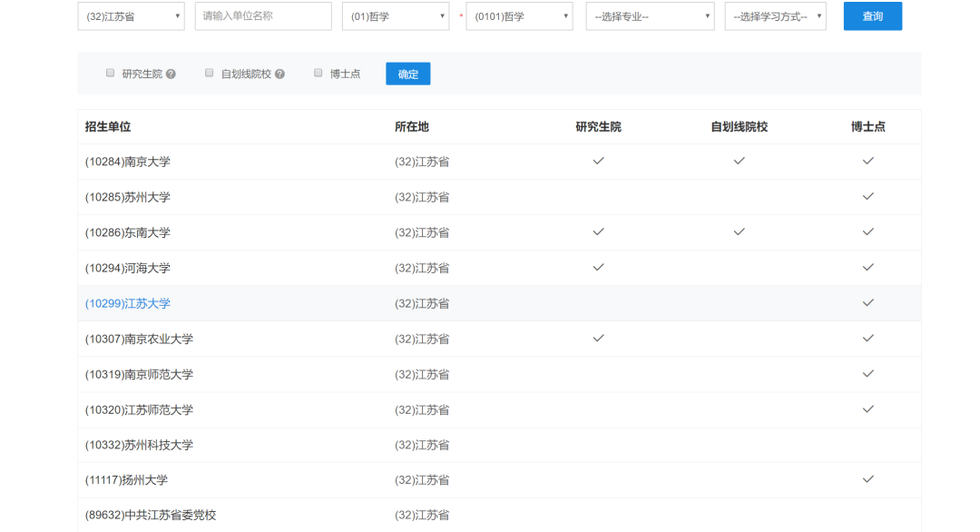Click the 研究生院 column header
Viewport: 980px width, 532px height.
tap(598, 127)
